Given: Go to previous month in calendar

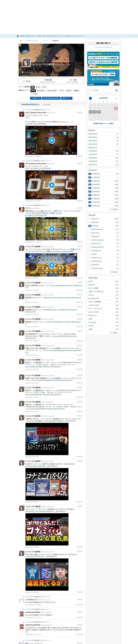Looking at the screenshot, I should pos(90,98).
